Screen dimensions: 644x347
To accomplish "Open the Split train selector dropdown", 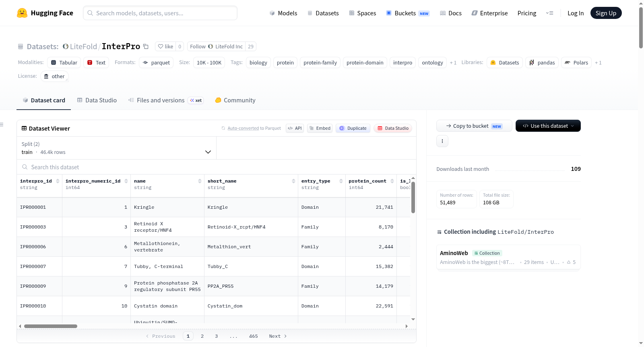I will point(116,148).
